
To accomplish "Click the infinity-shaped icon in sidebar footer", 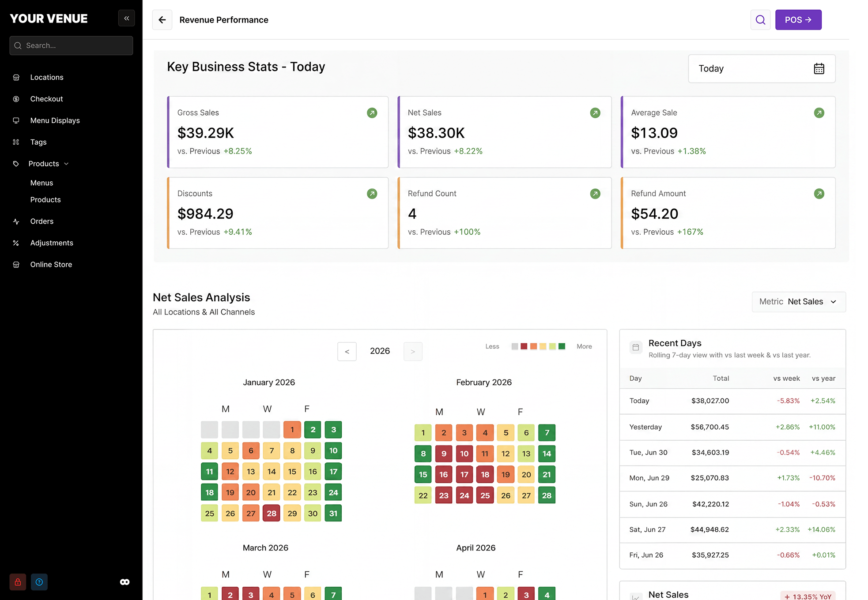I will point(125,582).
